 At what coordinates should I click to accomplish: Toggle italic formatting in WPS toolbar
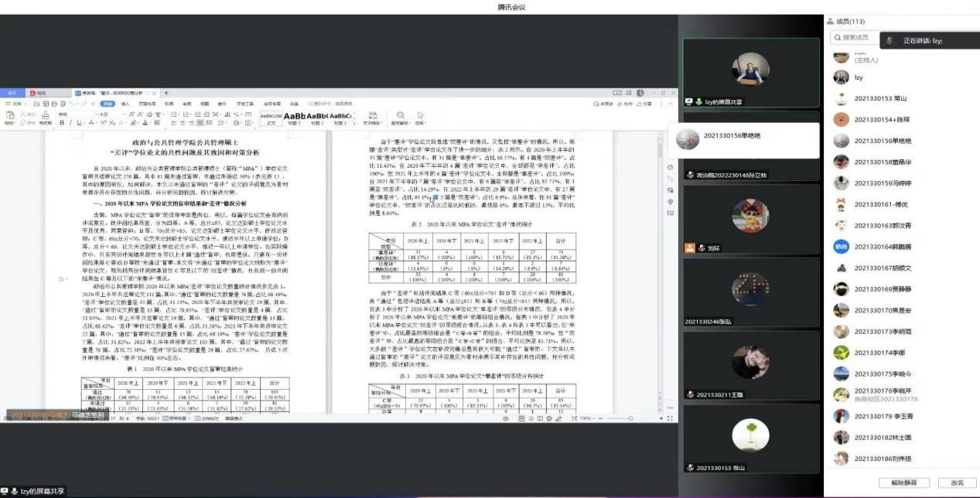click(70, 123)
